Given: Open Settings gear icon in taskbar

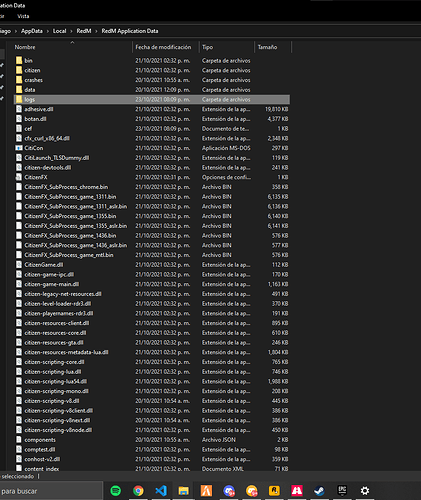Looking at the screenshot, I should [365, 490].
